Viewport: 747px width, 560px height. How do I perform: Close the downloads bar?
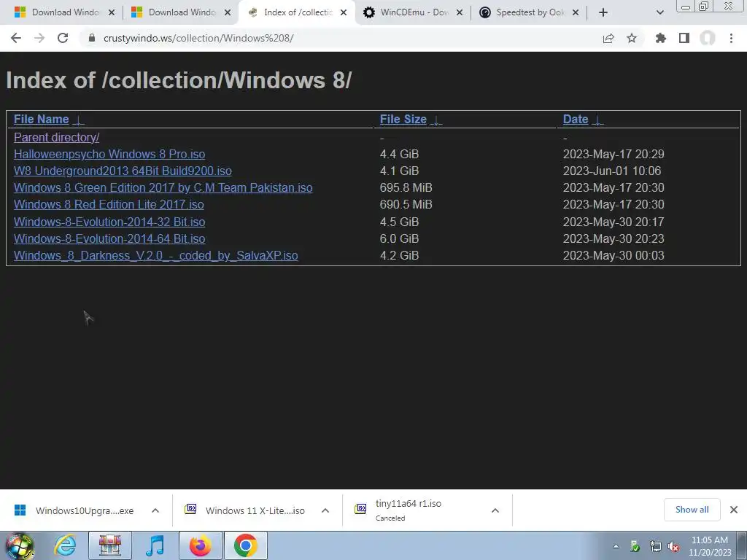734,510
